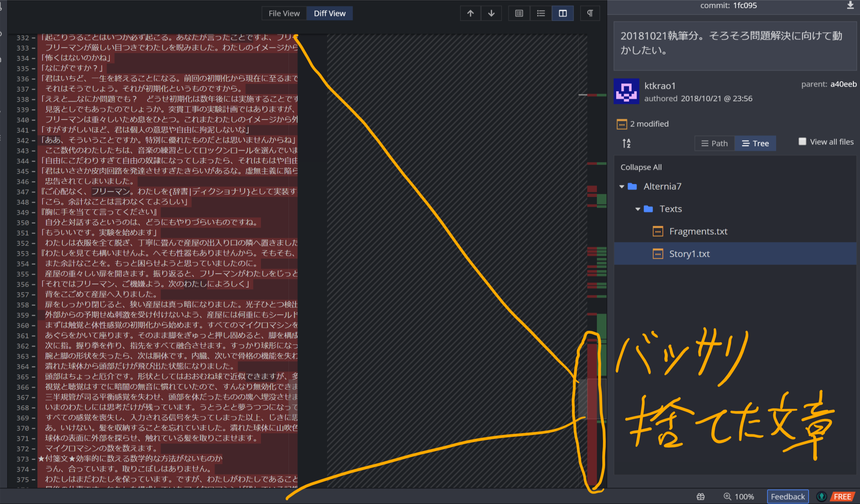Switch to inline diff view icon
Screen dimensions: 860x504
(541, 14)
